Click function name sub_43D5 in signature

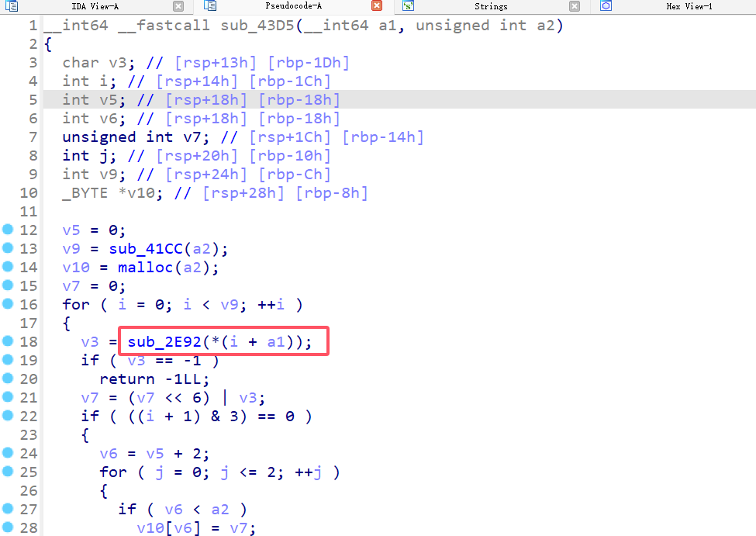pos(257,25)
